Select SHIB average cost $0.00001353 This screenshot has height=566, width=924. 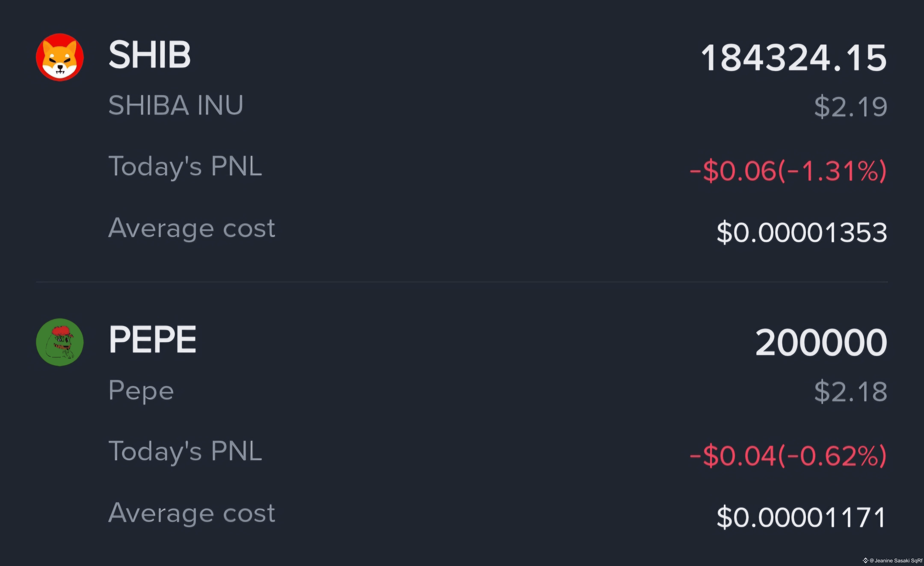pyautogui.click(x=802, y=232)
